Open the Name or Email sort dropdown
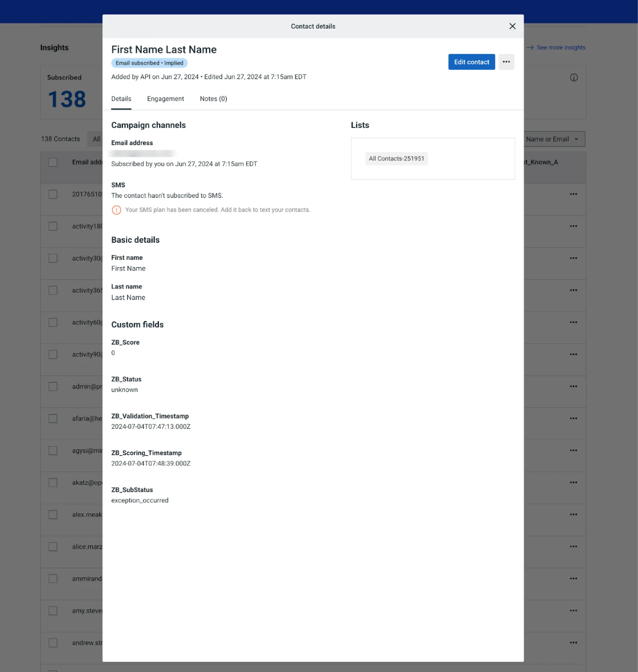Image resolution: width=638 pixels, height=672 pixels. point(553,139)
